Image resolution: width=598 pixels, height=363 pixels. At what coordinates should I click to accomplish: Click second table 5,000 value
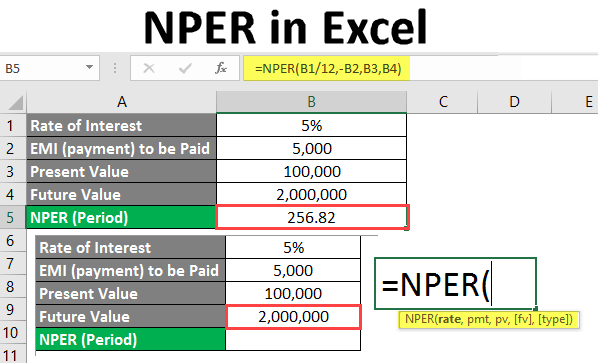(x=293, y=271)
